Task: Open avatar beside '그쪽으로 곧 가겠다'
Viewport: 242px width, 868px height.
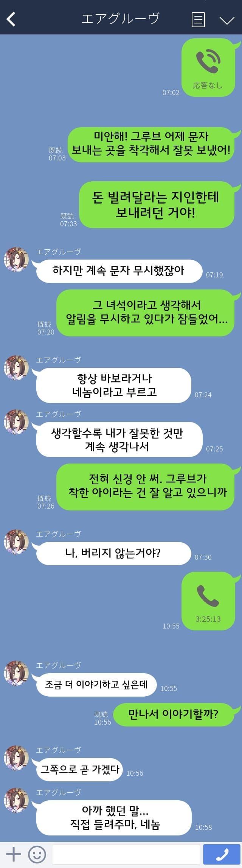Action: 16,758
